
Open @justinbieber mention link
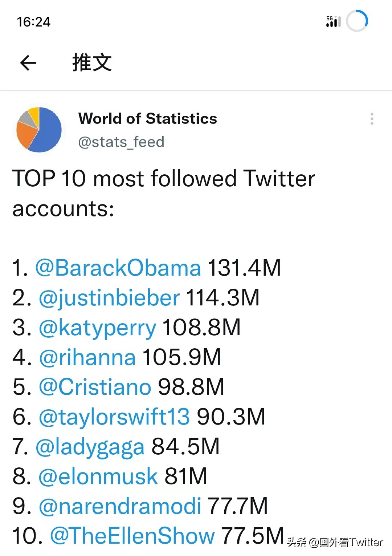click(x=109, y=299)
